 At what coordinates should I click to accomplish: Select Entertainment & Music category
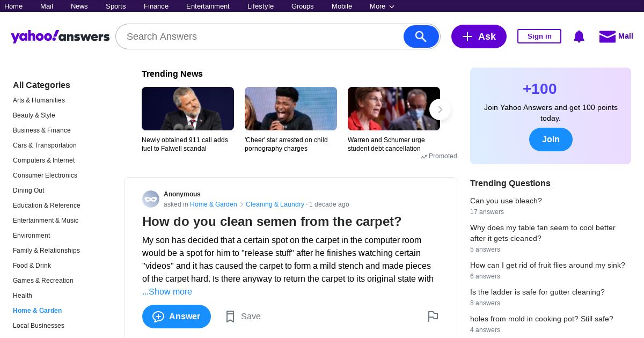[46, 221]
